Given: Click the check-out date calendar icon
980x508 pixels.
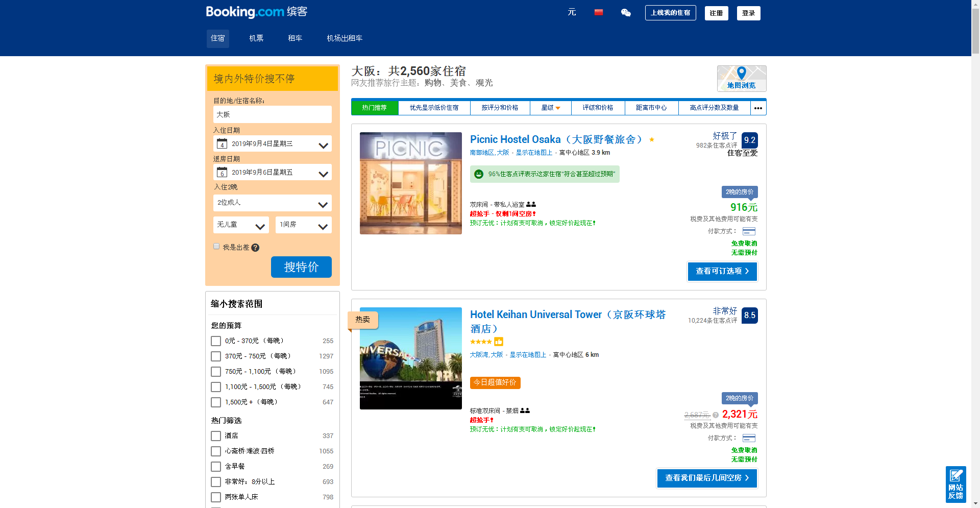Looking at the screenshot, I should coord(222,172).
